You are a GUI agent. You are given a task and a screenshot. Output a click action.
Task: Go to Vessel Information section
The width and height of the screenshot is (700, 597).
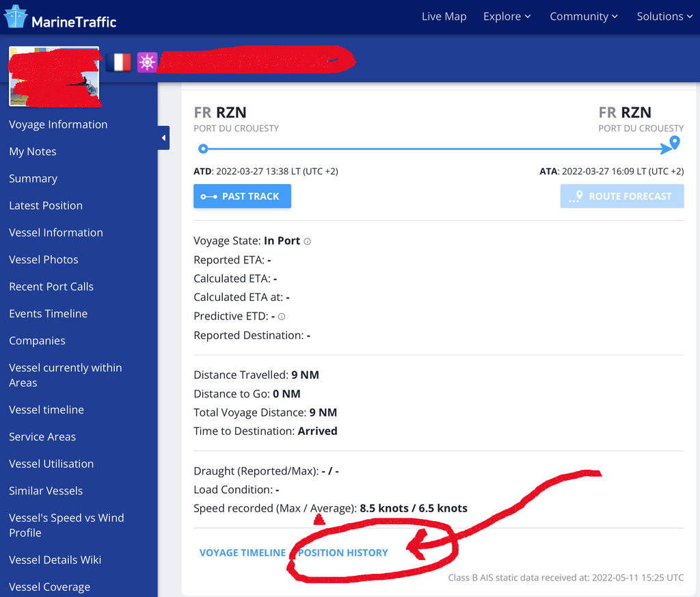point(56,233)
